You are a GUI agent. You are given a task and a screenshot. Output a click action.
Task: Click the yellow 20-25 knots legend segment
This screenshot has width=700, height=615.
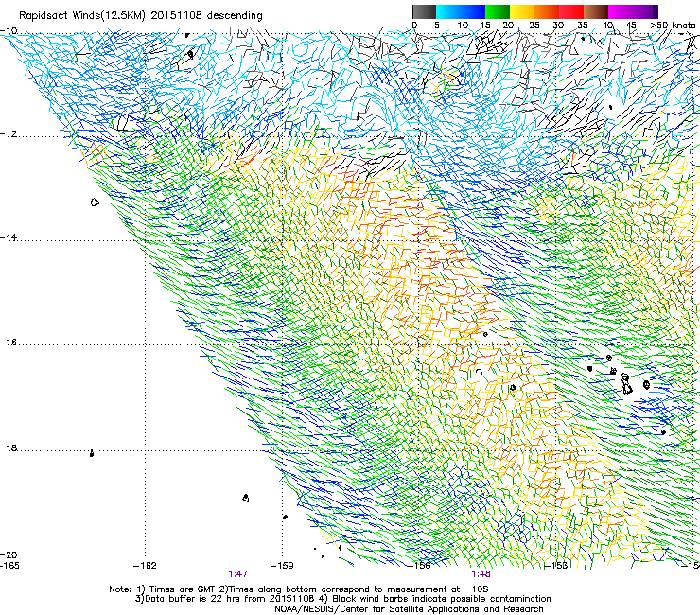[x=522, y=11]
